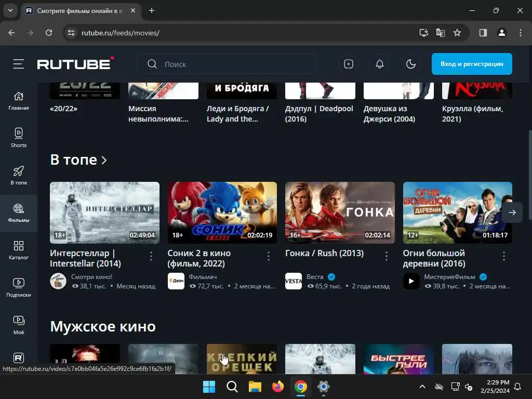Open options menu for Соник 2 video

[x=269, y=256]
